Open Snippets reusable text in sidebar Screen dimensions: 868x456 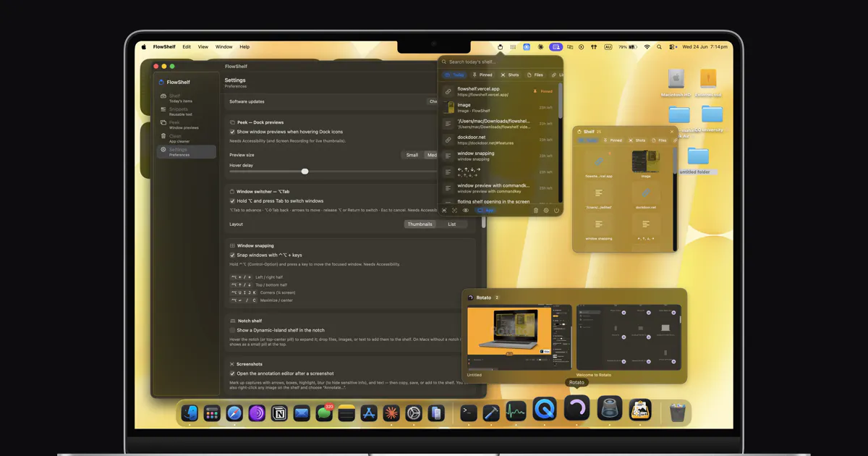click(x=187, y=111)
